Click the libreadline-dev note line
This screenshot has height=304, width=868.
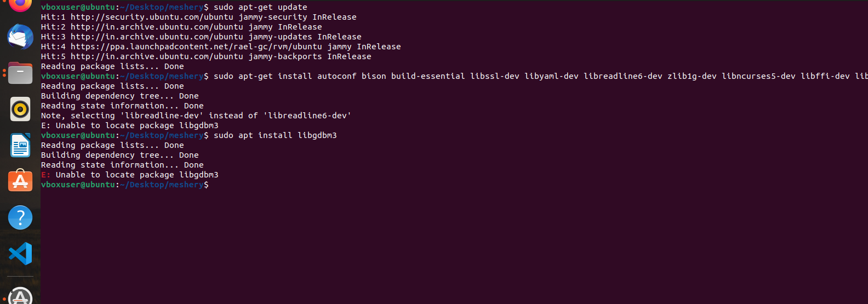(x=196, y=116)
